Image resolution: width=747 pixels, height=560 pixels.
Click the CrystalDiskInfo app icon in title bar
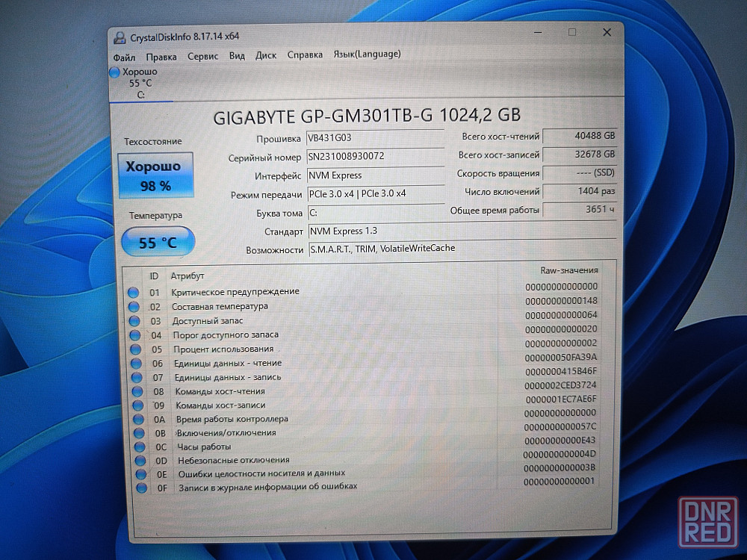point(119,37)
